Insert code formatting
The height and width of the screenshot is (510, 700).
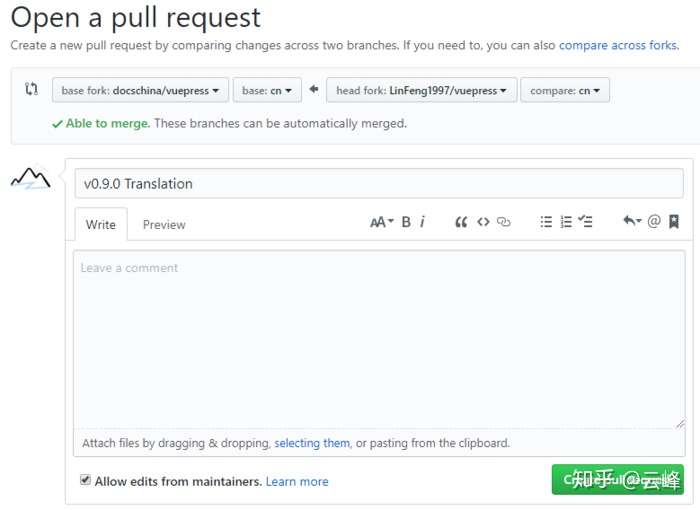[483, 222]
